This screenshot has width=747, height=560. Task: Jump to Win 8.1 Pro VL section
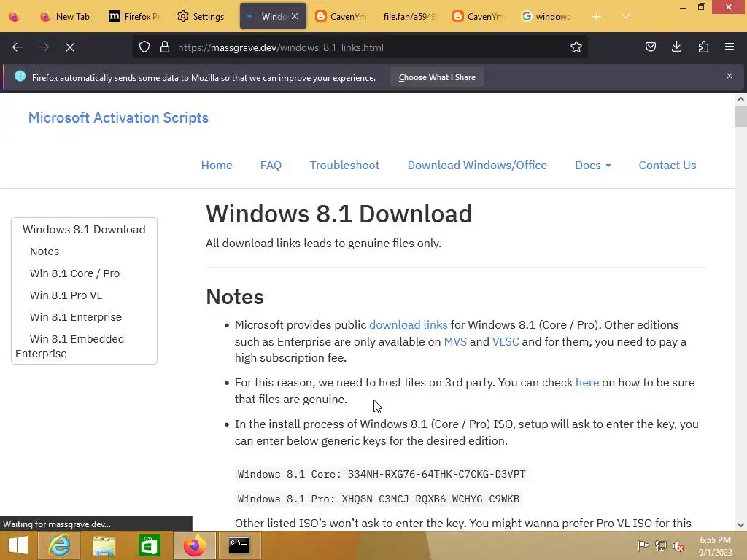[66, 295]
